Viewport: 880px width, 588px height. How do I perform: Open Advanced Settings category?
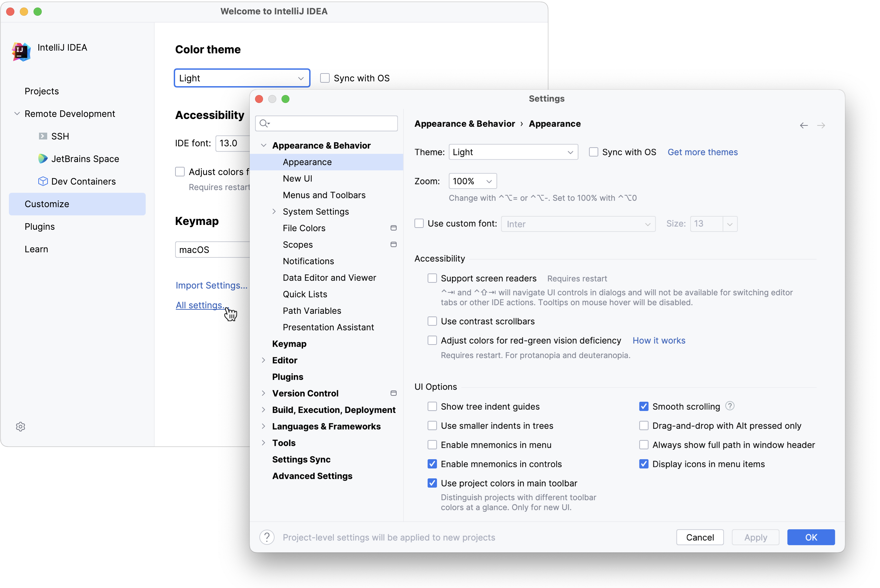tap(326, 476)
